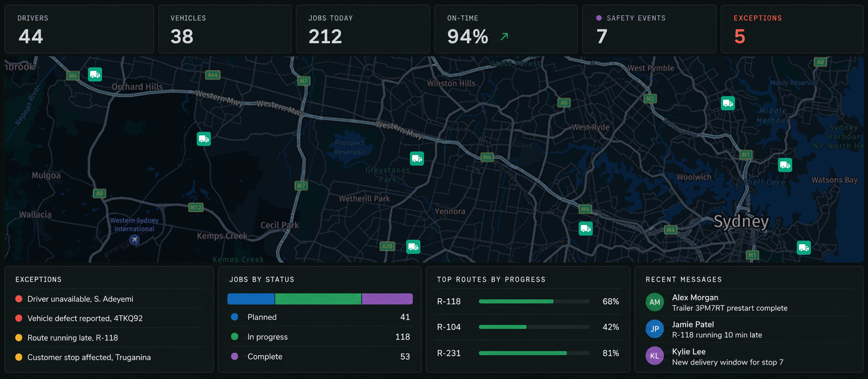Click the Safety Events count 7
This screenshot has width=868, height=379.
[602, 36]
